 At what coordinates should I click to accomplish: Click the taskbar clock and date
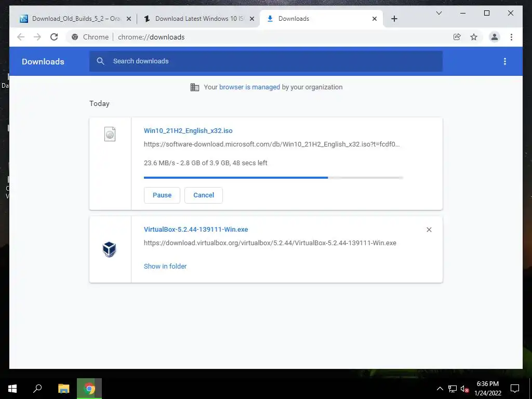tap(487, 389)
